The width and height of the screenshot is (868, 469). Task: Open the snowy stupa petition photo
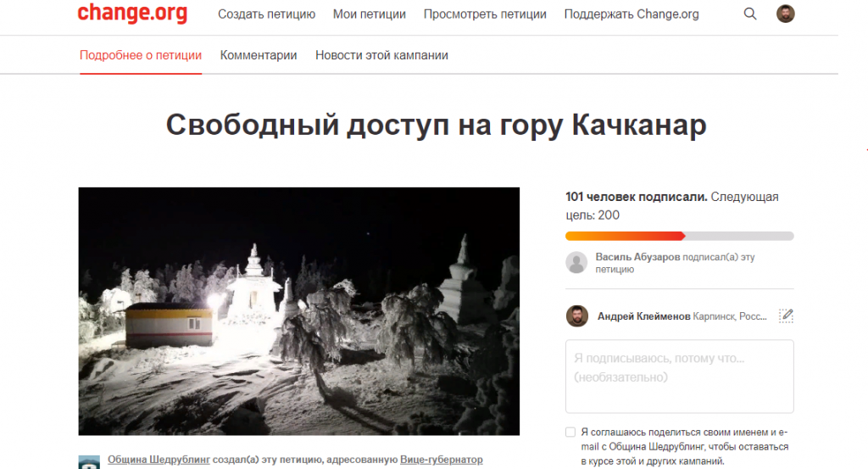(x=299, y=311)
